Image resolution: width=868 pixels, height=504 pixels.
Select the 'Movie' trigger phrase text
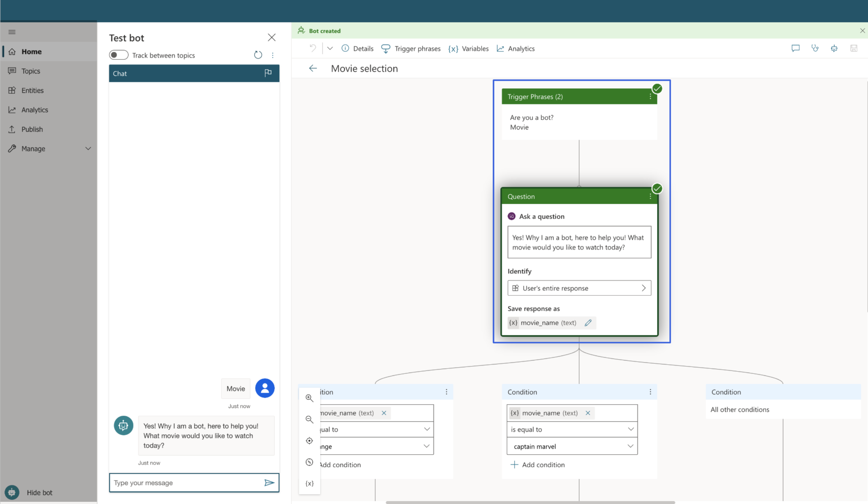[519, 127]
